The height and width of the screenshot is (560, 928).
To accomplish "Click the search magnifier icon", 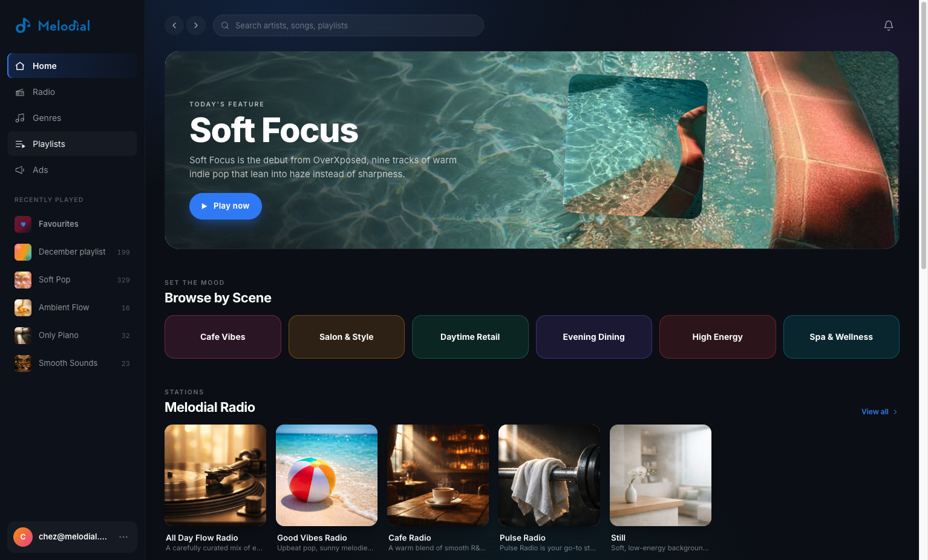I will pos(225,25).
